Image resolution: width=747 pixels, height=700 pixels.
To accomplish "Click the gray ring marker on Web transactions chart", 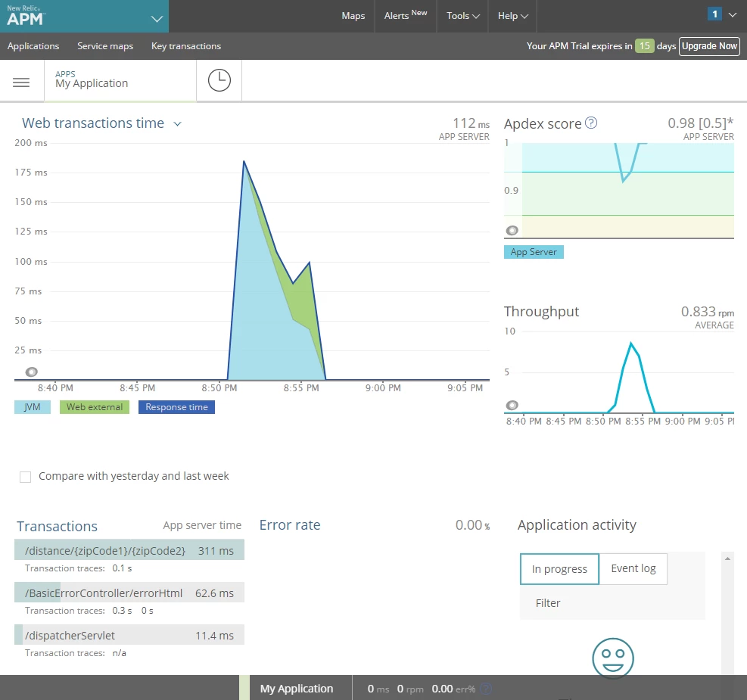I will [x=32, y=372].
